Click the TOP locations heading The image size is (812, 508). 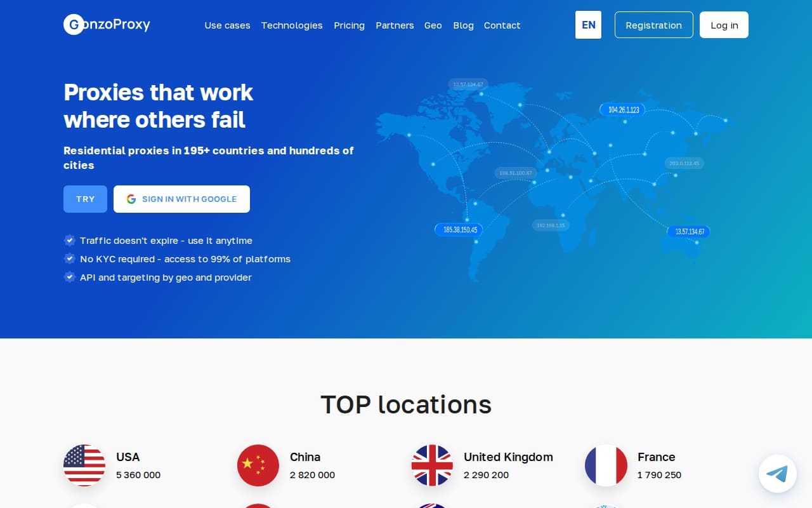[x=406, y=404]
